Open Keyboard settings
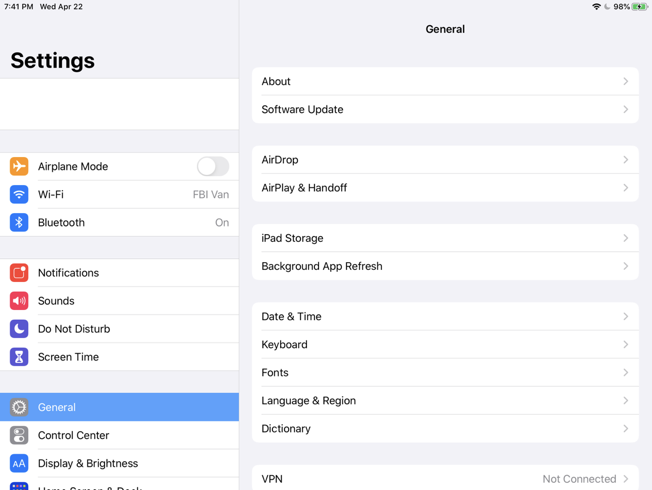Screen dimensions: 652x490 [x=445, y=345]
